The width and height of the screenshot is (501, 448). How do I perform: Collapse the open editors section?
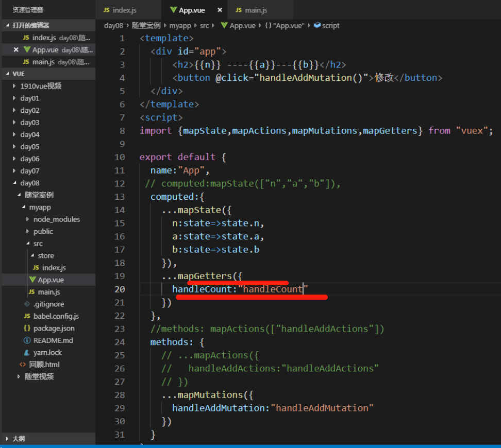7,25
